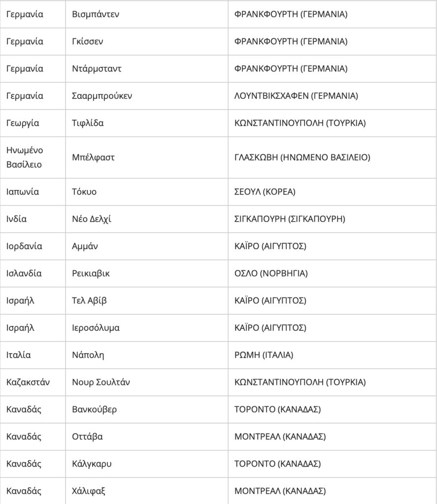Viewport: 437px width, 504px height.
Task: Select the Ιεροσόλυμα city cell
Action: pos(147,328)
